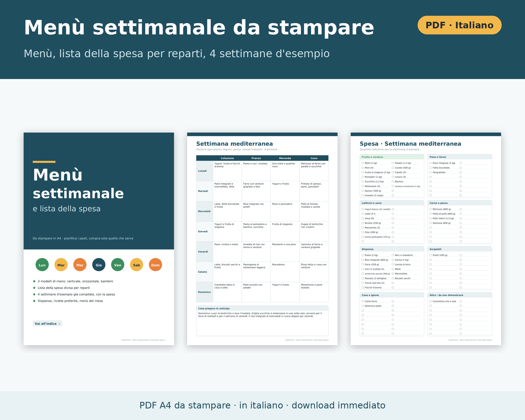
Task: Click Altro / da non dimenticare header
Action: [x=460, y=295]
